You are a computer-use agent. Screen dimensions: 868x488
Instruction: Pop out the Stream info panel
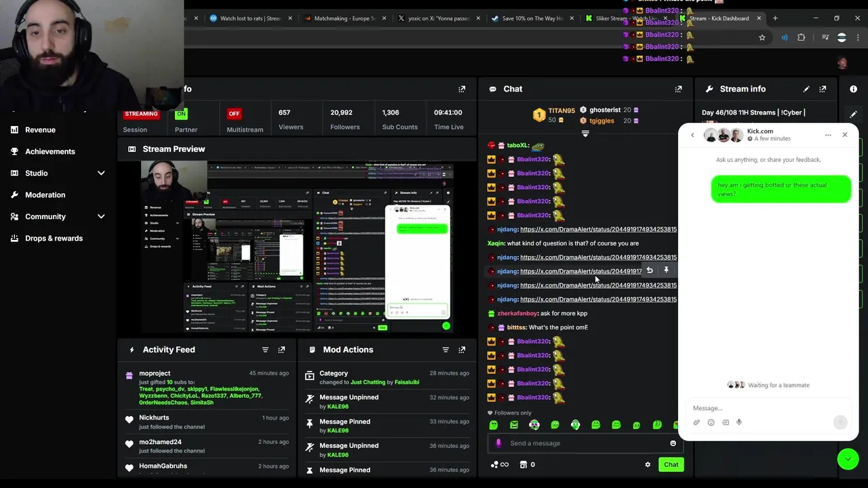point(823,89)
